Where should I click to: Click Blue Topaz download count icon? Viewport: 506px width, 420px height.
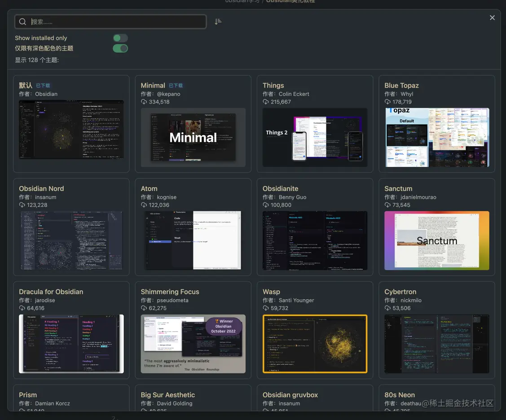coord(387,102)
